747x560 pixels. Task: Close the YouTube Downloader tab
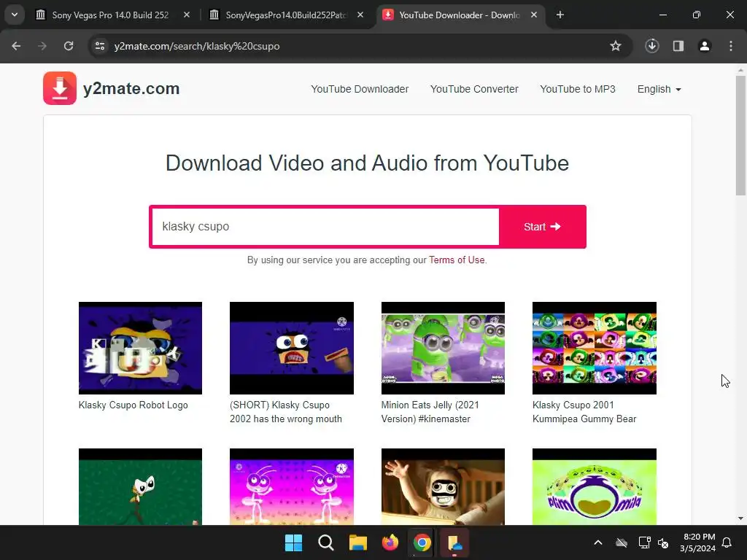click(x=534, y=15)
